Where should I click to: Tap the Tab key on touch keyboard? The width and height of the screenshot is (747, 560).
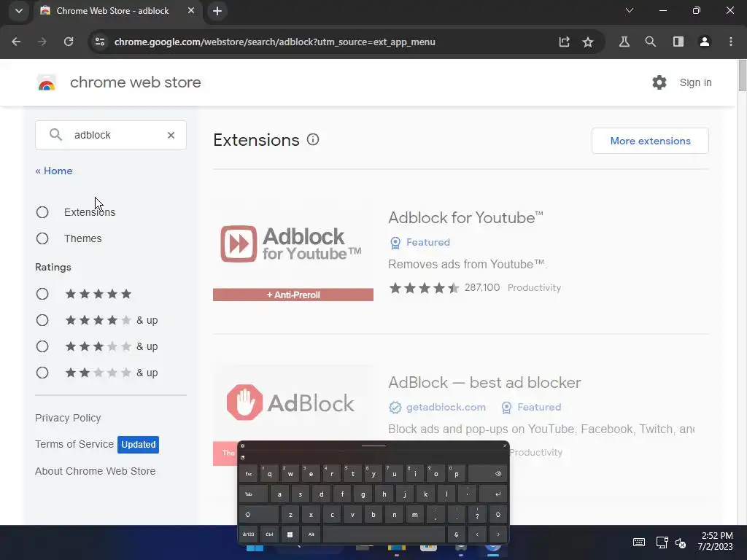tap(253, 494)
